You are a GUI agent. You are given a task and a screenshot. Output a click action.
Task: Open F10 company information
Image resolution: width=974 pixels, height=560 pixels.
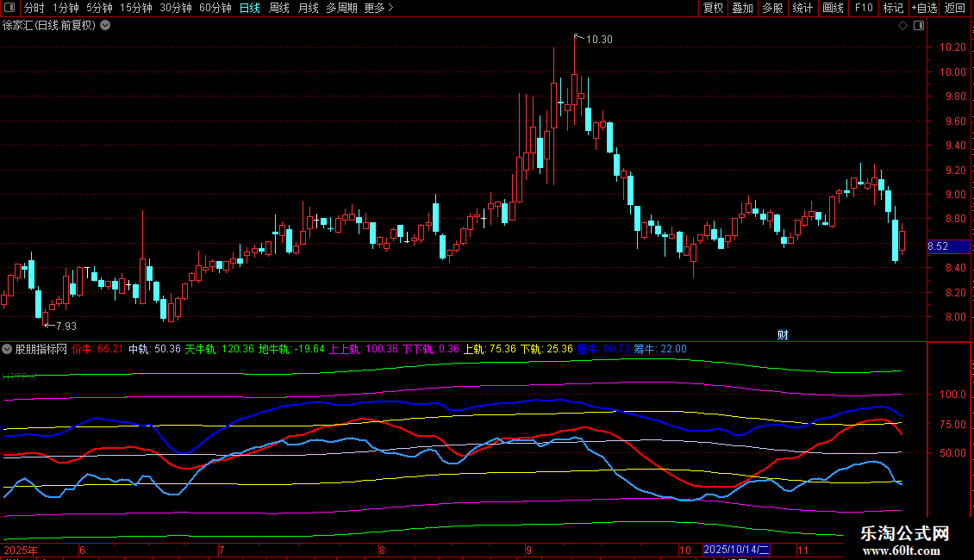(863, 8)
